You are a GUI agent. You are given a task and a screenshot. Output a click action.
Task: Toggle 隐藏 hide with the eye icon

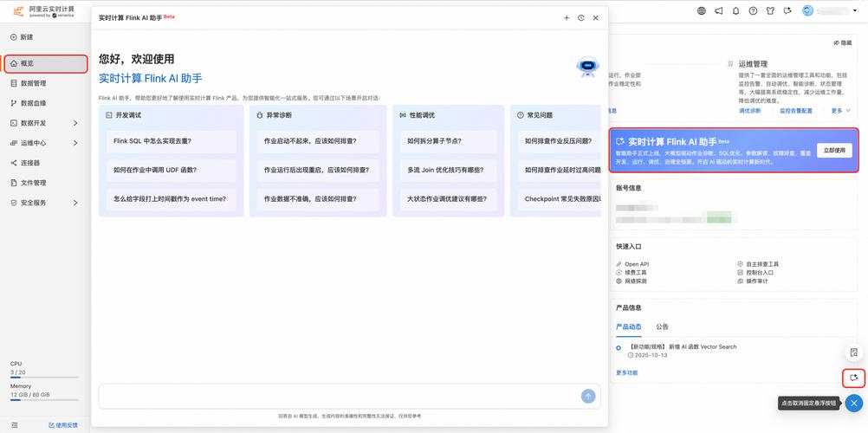[x=843, y=42]
